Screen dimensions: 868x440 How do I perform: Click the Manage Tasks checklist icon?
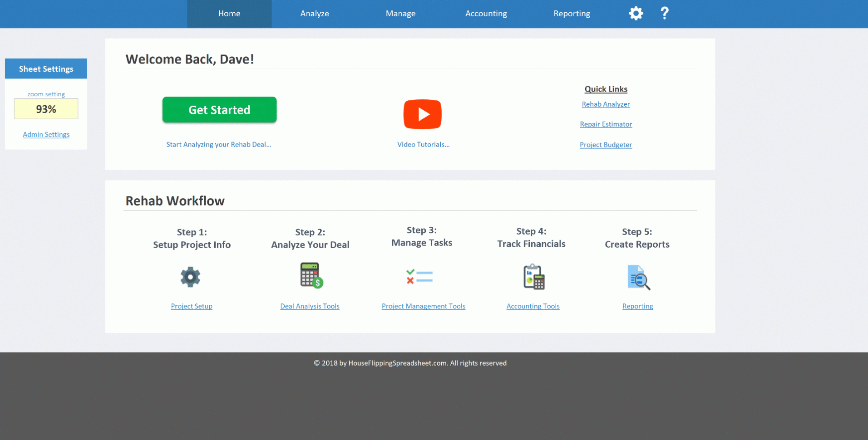click(x=419, y=277)
